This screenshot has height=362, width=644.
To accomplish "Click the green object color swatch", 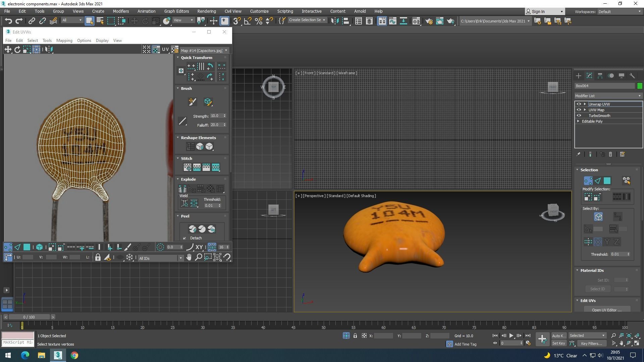I will click(x=639, y=86).
